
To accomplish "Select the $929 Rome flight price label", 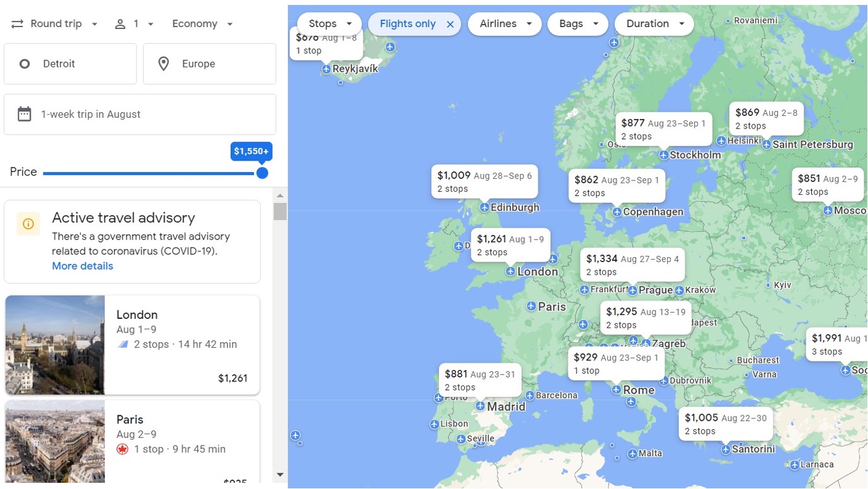I will [615, 363].
